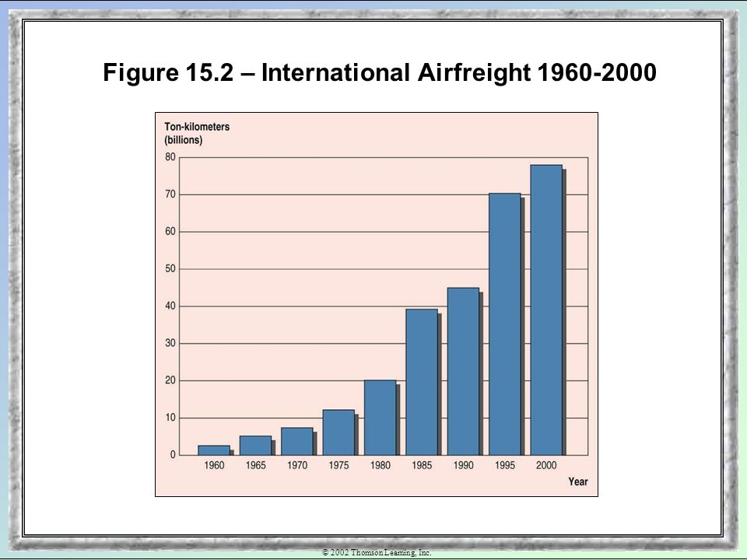Viewport: 747px width, 560px height.
Task: Select the 1990 bar in the chart
Action: pyautogui.click(x=465, y=372)
